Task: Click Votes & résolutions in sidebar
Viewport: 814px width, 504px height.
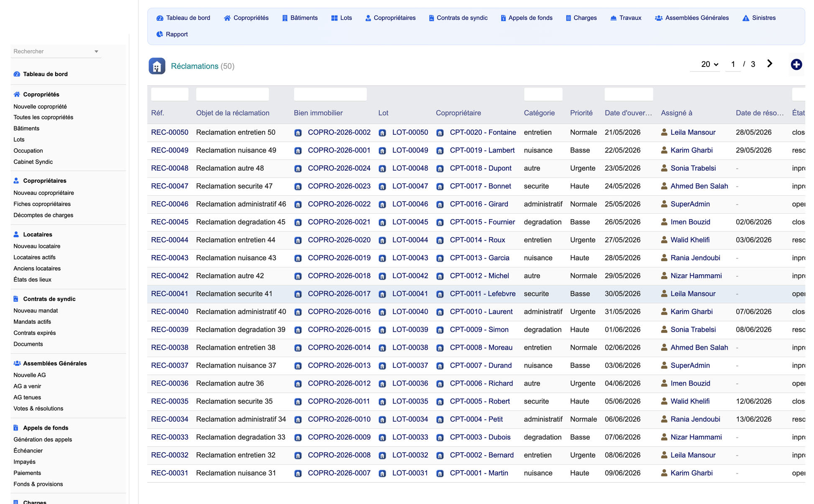Action: (38, 409)
